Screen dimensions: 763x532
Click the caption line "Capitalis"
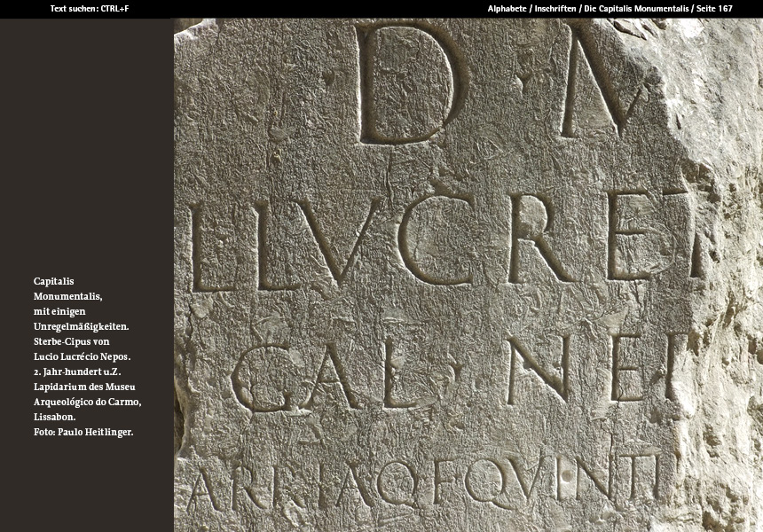coord(53,281)
